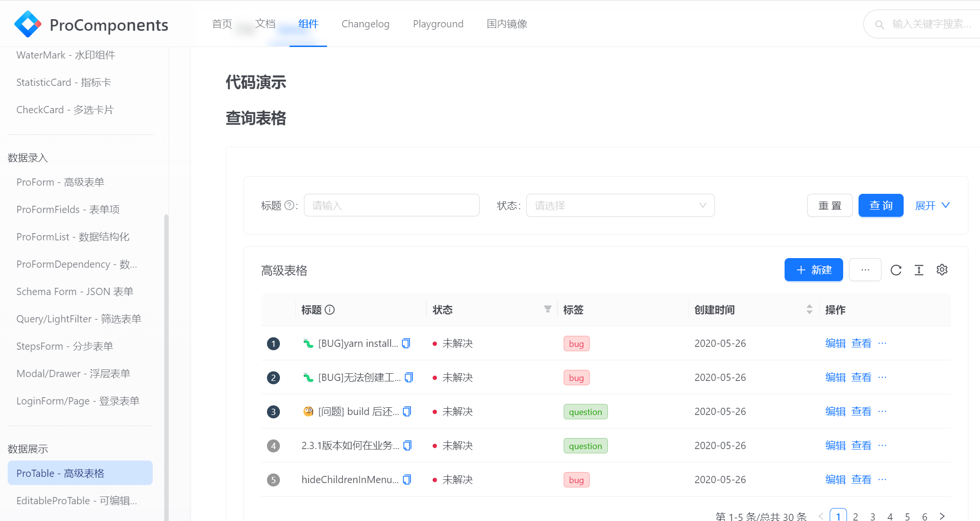Open ProForm - 高级表单 in sidebar

pyautogui.click(x=60, y=182)
